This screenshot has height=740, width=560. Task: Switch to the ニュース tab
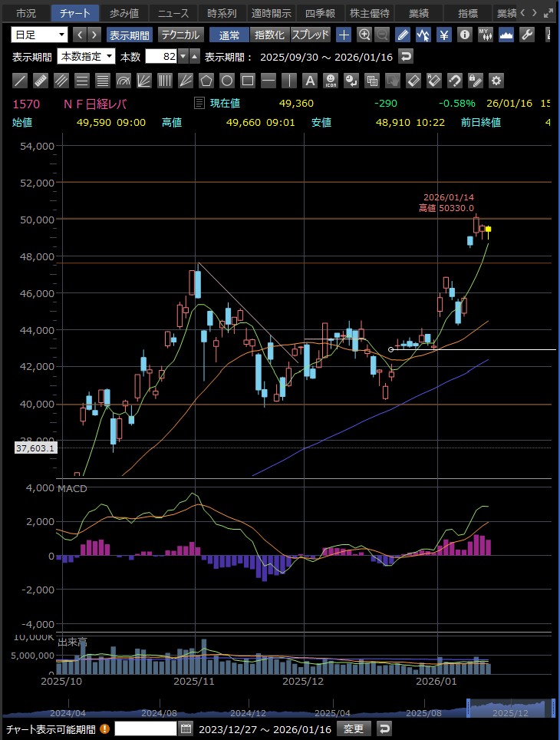pos(173,13)
